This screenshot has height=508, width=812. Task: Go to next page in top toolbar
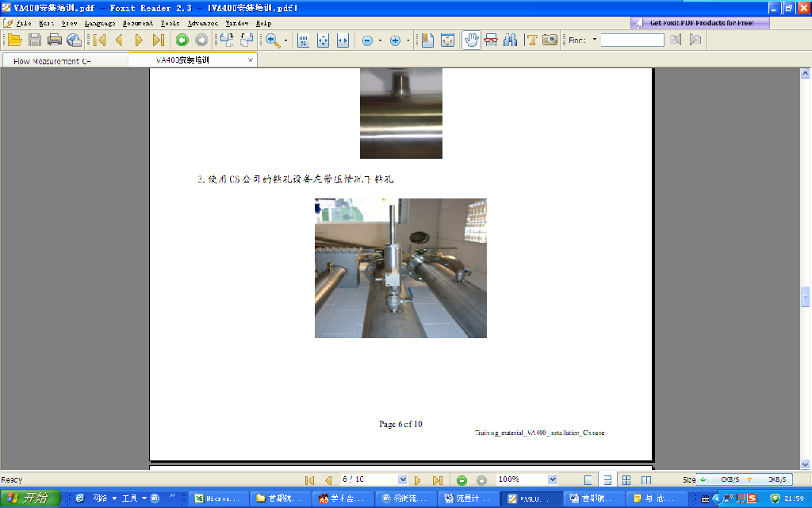coord(138,40)
